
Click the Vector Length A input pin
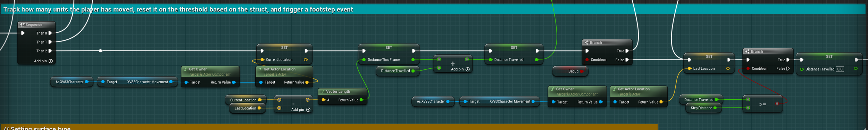323,100
